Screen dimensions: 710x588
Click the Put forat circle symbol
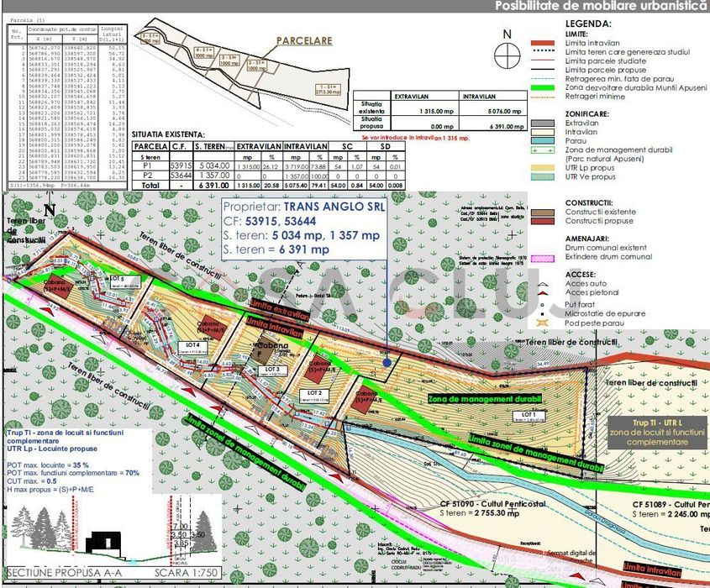[543, 305]
